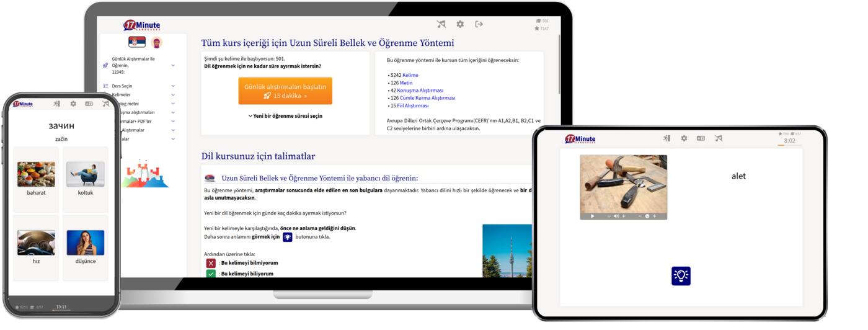The image size is (868, 330).
Task: Click the word 'зачин' on the phone
Action: [x=61, y=126]
